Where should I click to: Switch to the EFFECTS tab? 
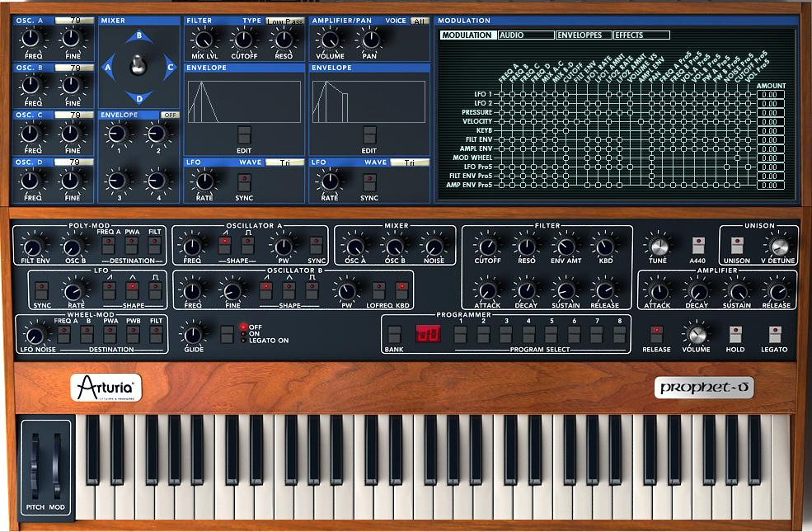[641, 35]
